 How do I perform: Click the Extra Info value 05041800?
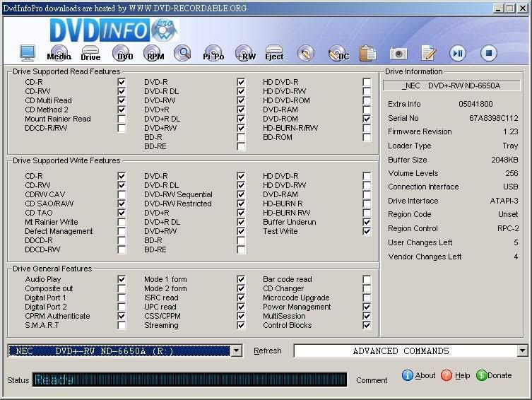(x=475, y=104)
